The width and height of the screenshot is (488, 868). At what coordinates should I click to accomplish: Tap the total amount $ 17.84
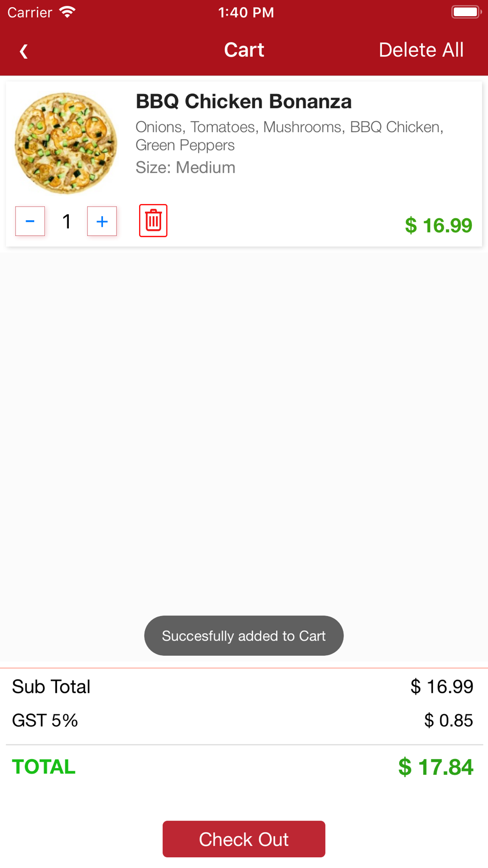click(436, 767)
